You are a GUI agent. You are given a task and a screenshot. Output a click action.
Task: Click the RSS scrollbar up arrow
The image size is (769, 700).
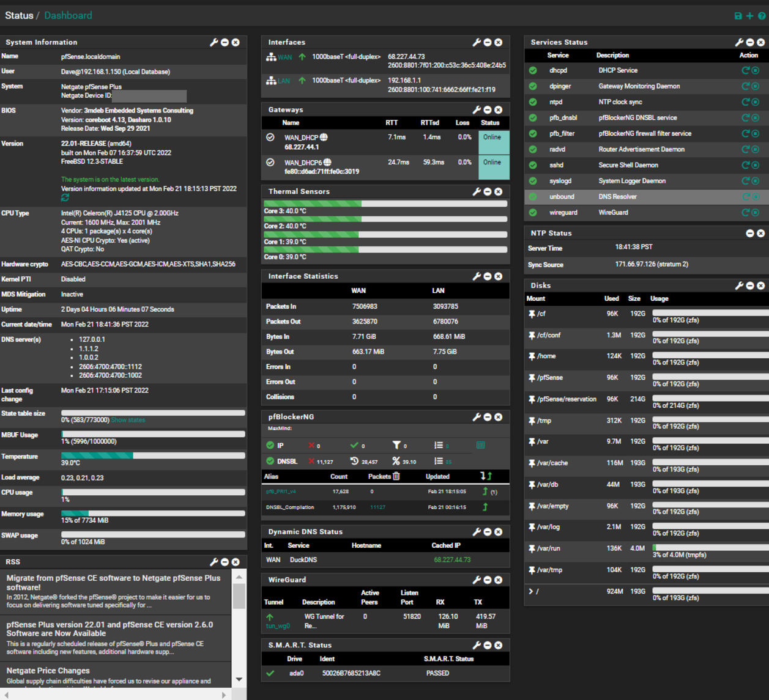coord(239,577)
